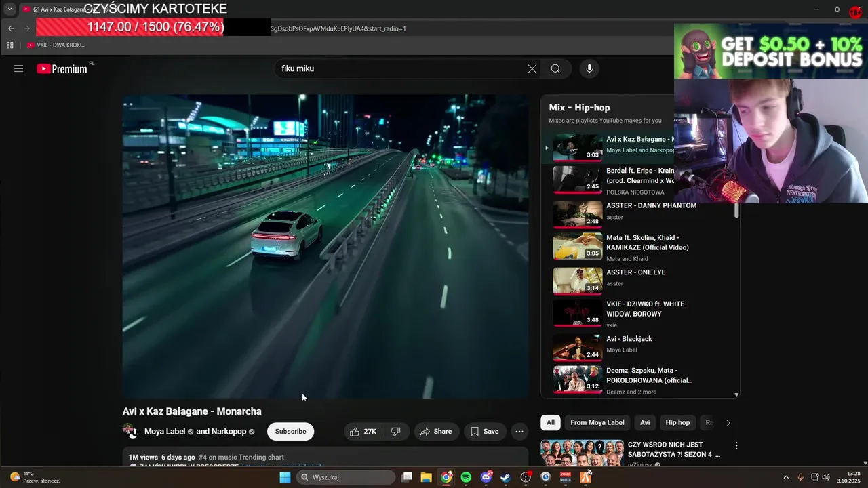
Task: Select the All filter chip
Action: (x=551, y=422)
